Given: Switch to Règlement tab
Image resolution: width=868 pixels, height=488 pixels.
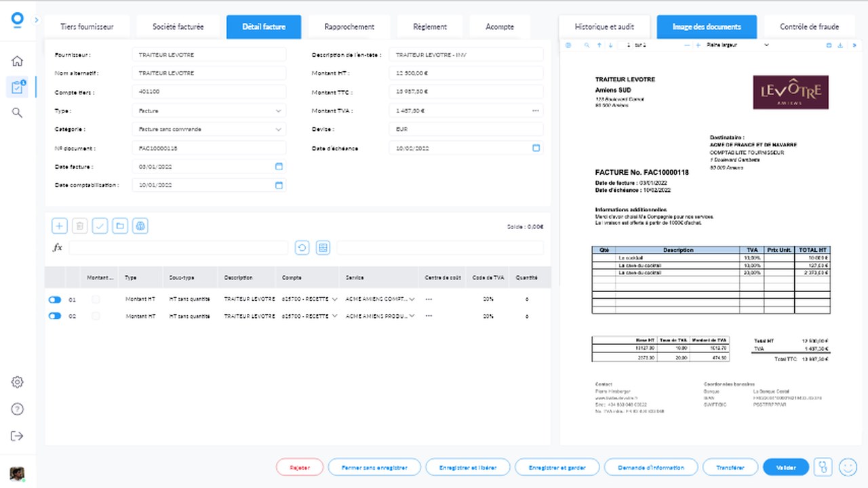Looking at the screenshot, I should (430, 27).
